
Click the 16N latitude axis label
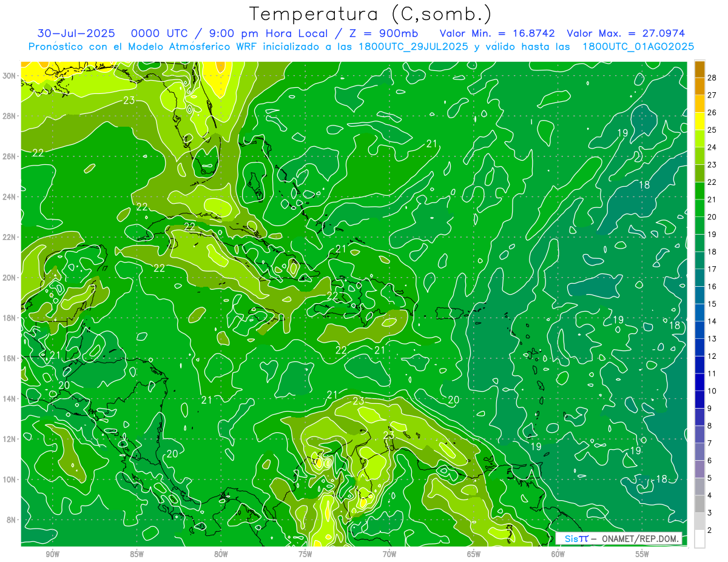[10, 358]
